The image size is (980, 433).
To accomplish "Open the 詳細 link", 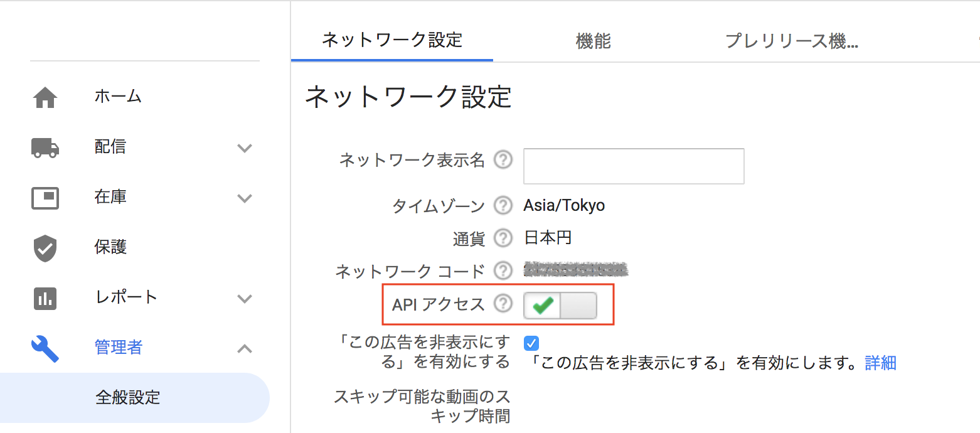I will click(x=881, y=363).
